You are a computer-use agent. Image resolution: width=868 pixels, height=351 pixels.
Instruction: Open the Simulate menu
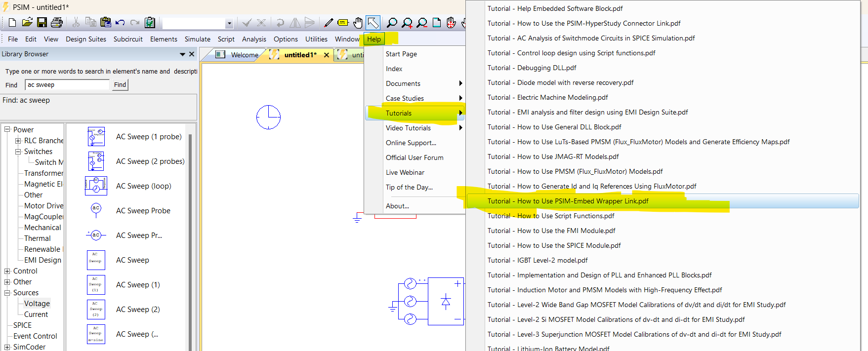point(198,39)
